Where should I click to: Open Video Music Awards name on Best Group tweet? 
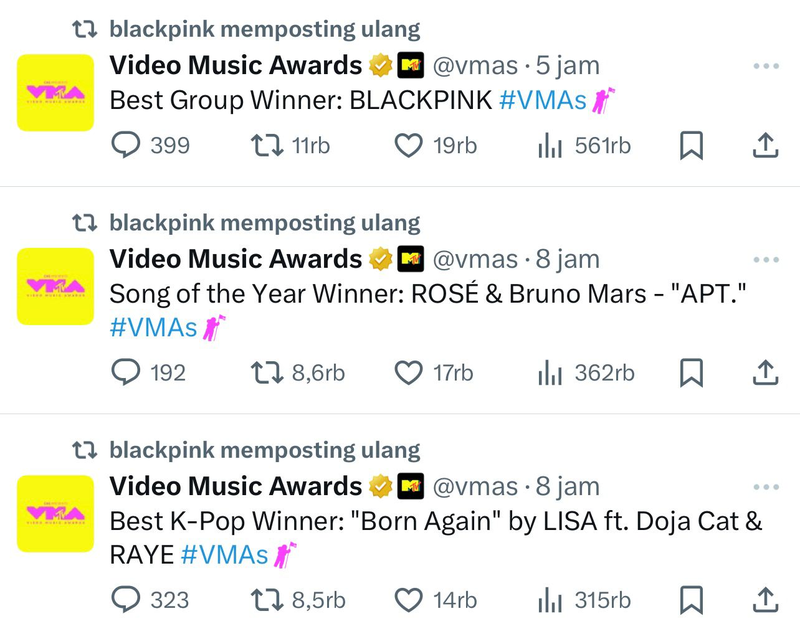click(235, 66)
